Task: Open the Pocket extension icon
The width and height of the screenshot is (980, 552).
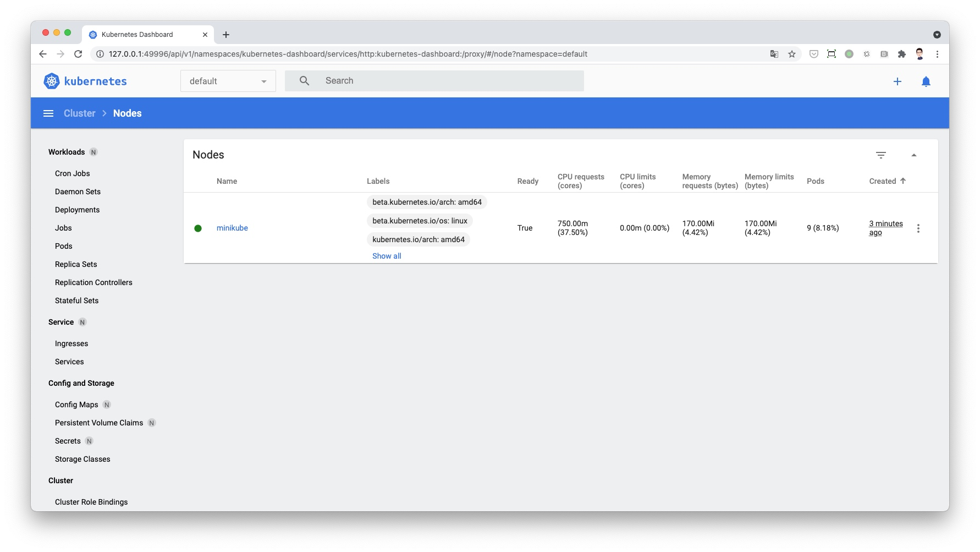Action: pos(814,54)
